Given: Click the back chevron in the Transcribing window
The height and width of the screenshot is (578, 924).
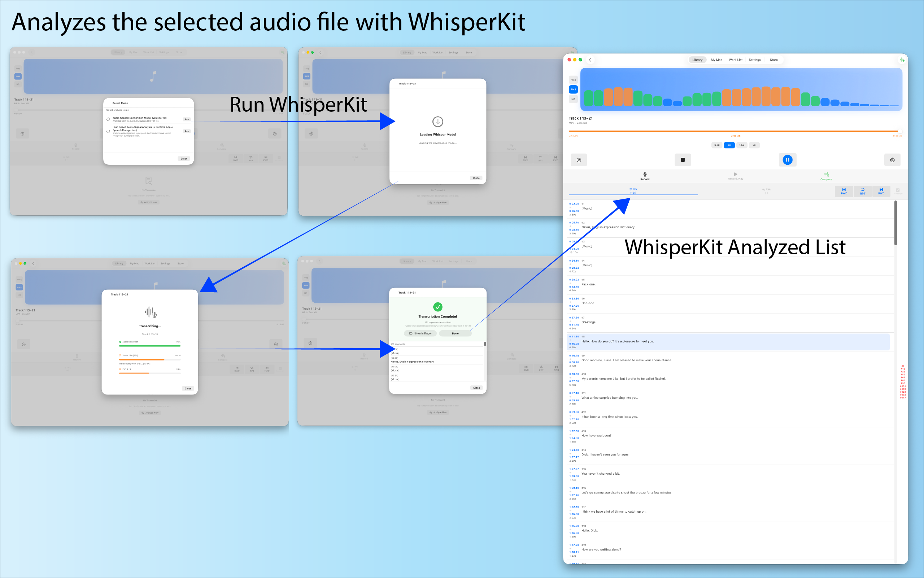Looking at the screenshot, I should click(33, 263).
